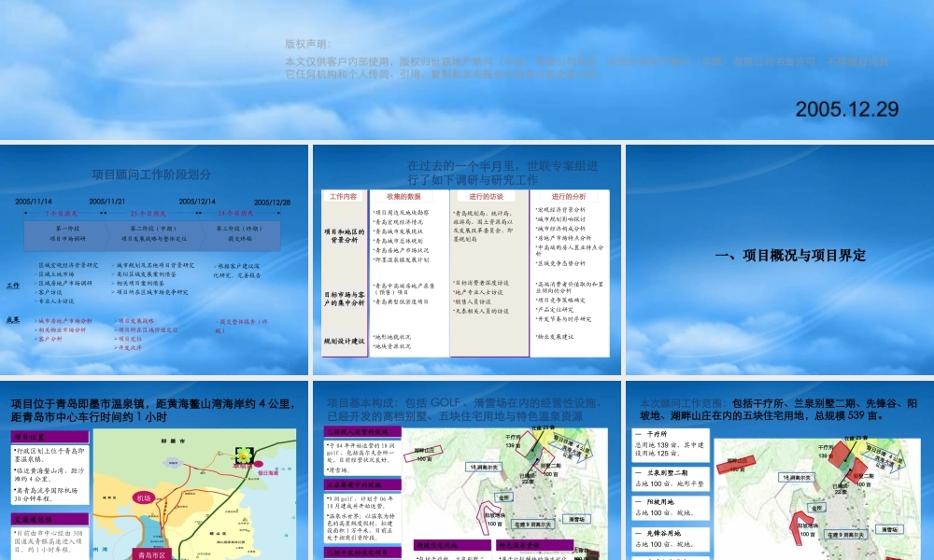Click the 进行的访谈 column header
Screen dimensions: 934x560
(487, 197)
